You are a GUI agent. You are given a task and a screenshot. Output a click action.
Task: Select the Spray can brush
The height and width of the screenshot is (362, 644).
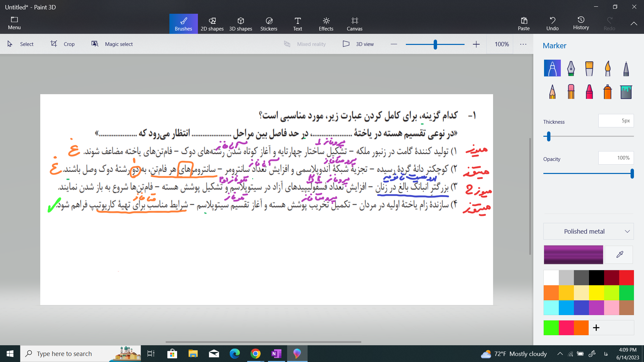tap(607, 92)
